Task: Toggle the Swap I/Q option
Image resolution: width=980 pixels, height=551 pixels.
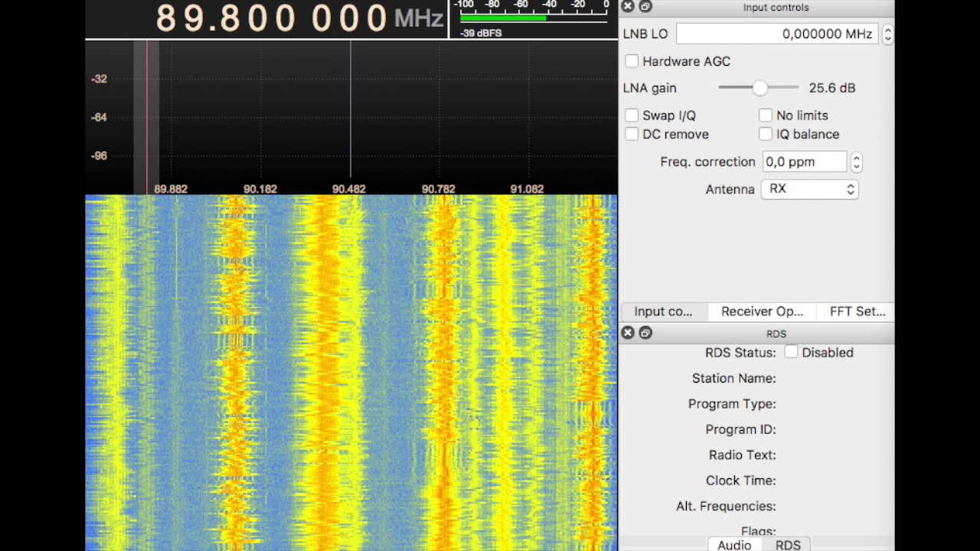Action: tap(632, 116)
